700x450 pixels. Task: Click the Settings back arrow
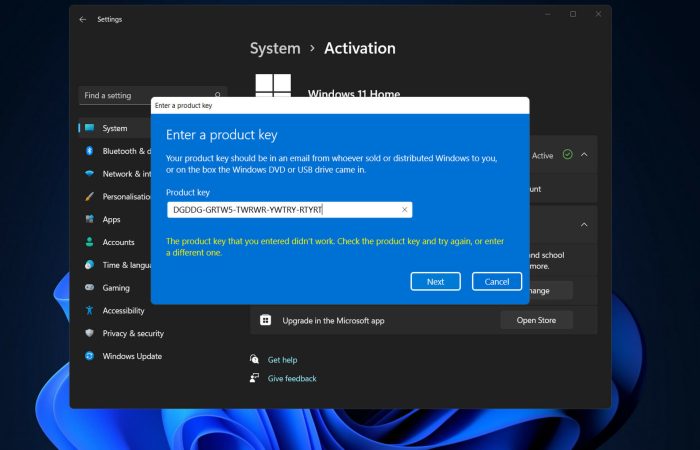(83, 20)
